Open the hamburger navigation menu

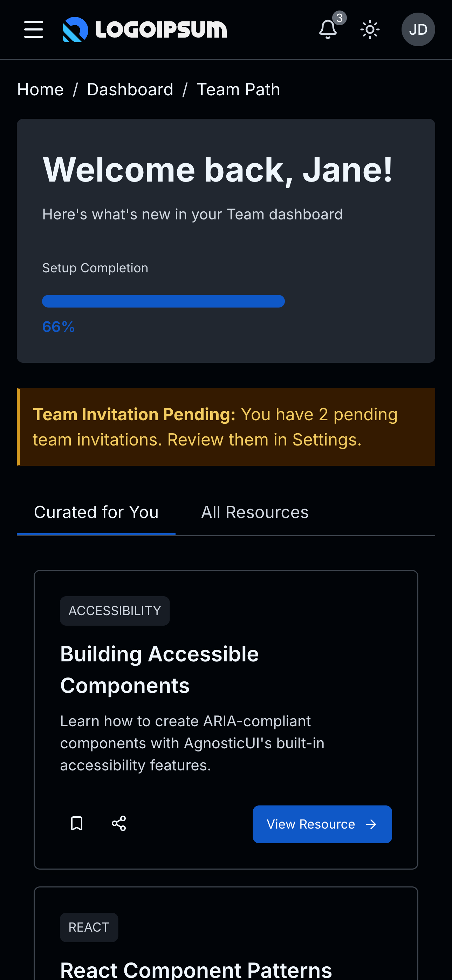tap(34, 30)
